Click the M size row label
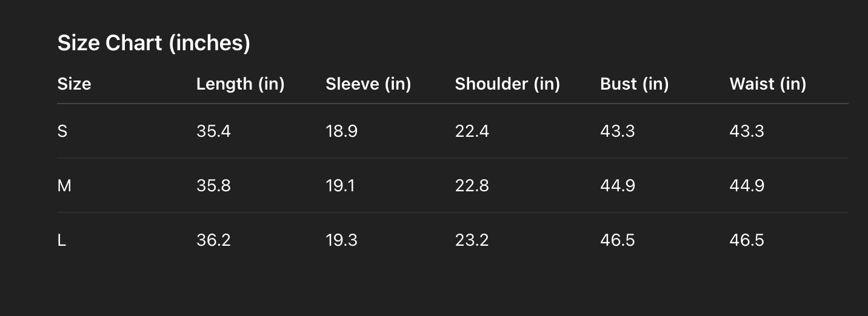The height and width of the screenshot is (316, 868). pos(64,186)
